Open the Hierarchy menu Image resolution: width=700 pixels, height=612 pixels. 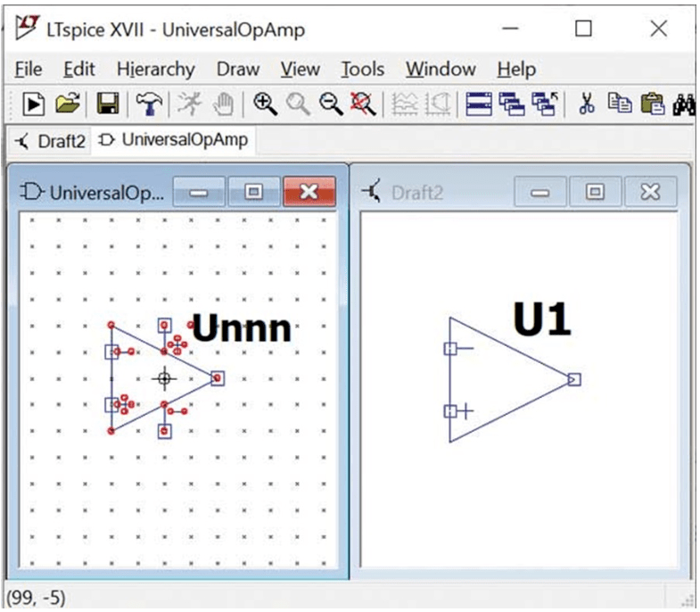156,70
